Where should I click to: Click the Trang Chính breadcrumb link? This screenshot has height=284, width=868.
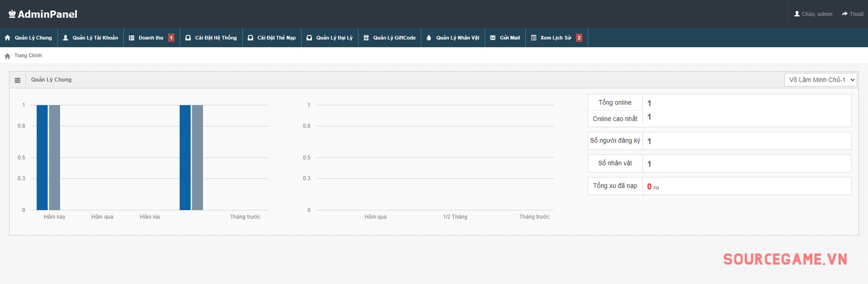(x=28, y=56)
